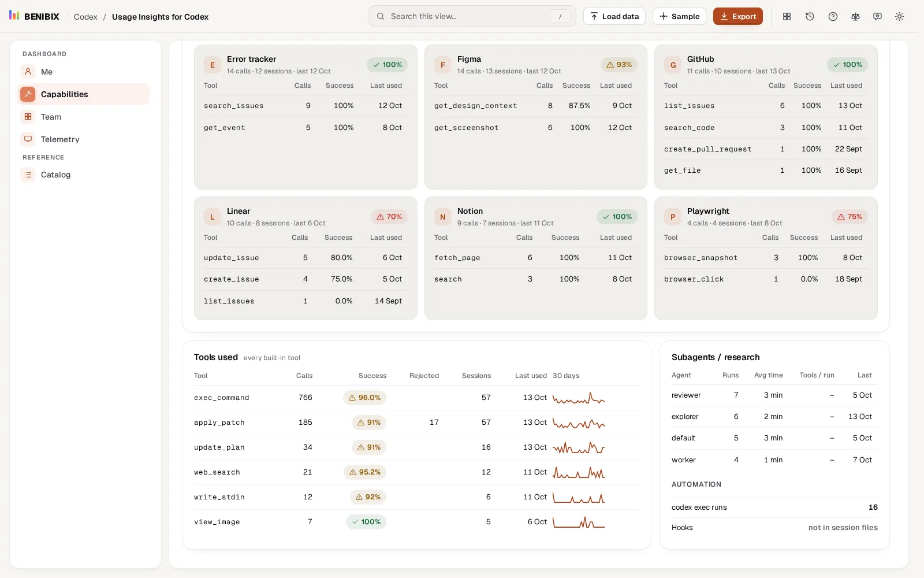This screenshot has width=924, height=578.
Task: Click the Figma 'F' badge icon
Action: point(443,65)
